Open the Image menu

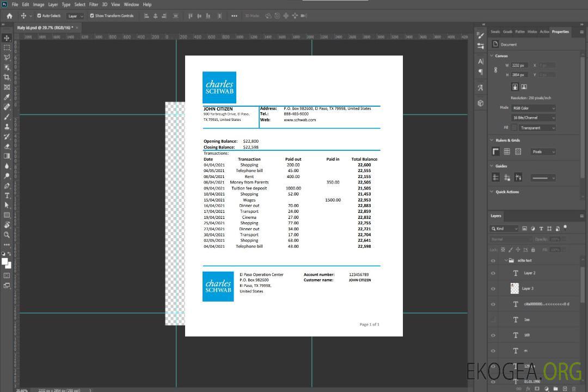point(39,4)
